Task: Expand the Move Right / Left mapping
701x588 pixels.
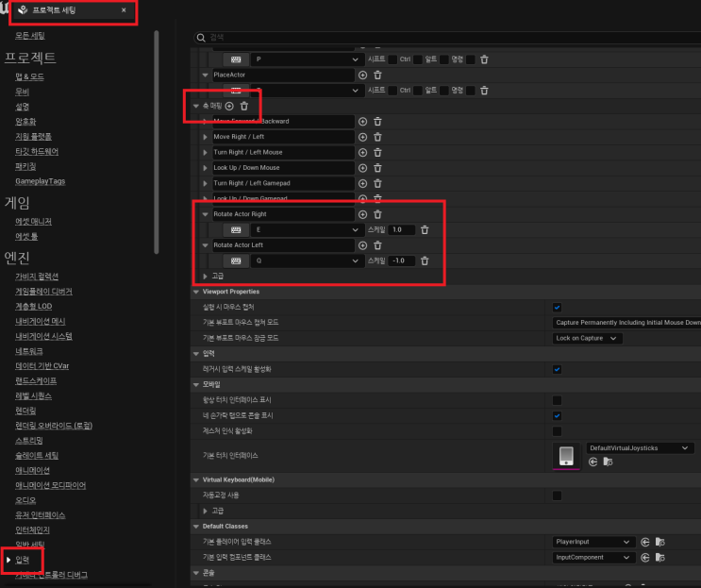Action: pos(205,137)
